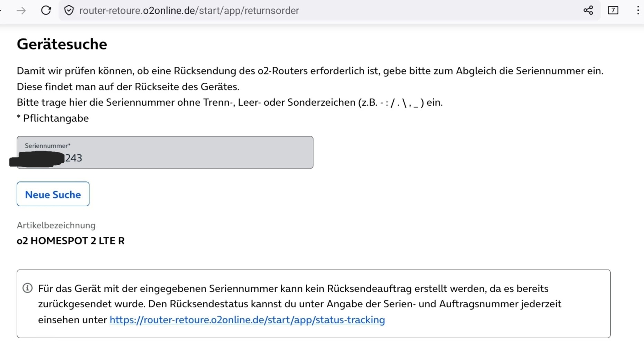Open the tab switcher showing 7 tabs

[x=613, y=10]
